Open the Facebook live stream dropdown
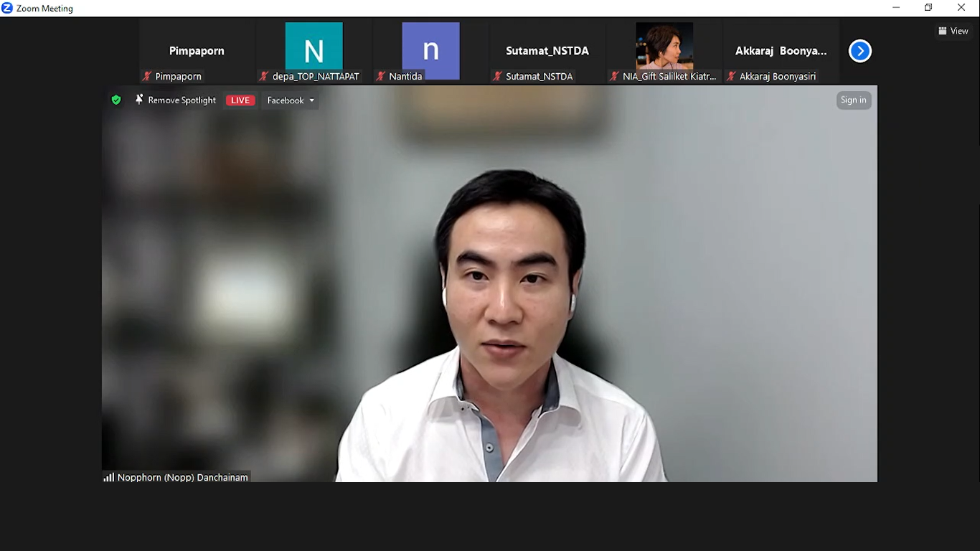This screenshot has height=551, width=980. click(x=291, y=100)
